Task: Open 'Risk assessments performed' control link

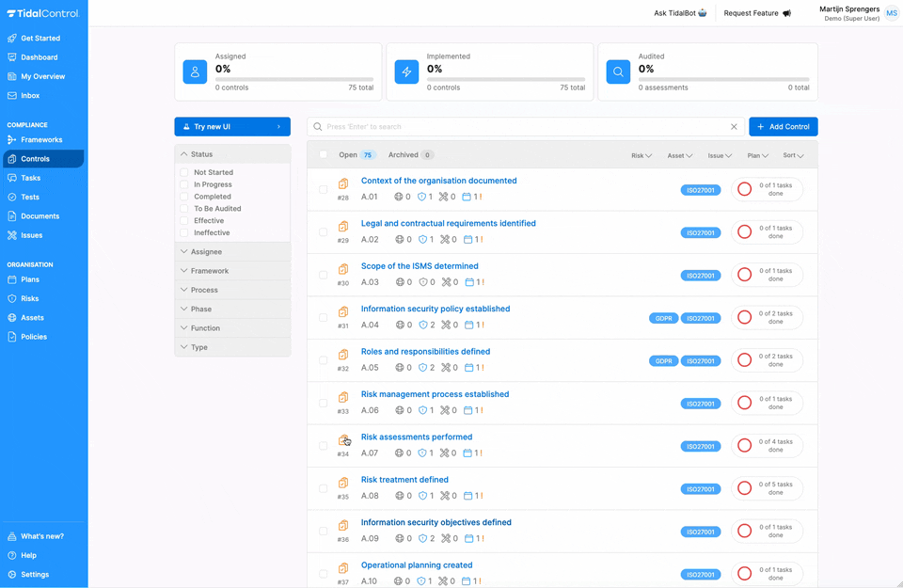Action: [417, 437]
